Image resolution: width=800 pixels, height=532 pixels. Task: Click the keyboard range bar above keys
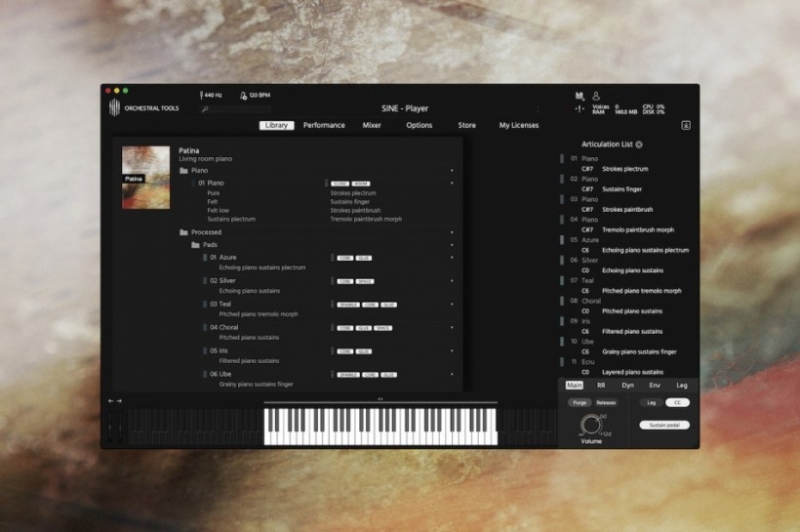pos(380,403)
